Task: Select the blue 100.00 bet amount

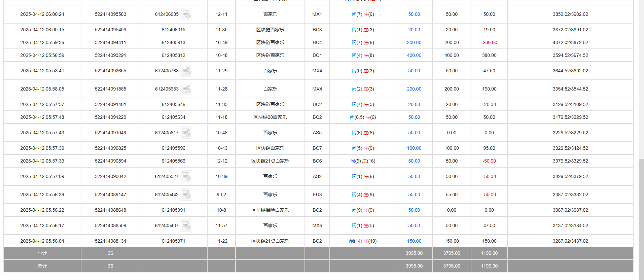Action: (x=414, y=148)
